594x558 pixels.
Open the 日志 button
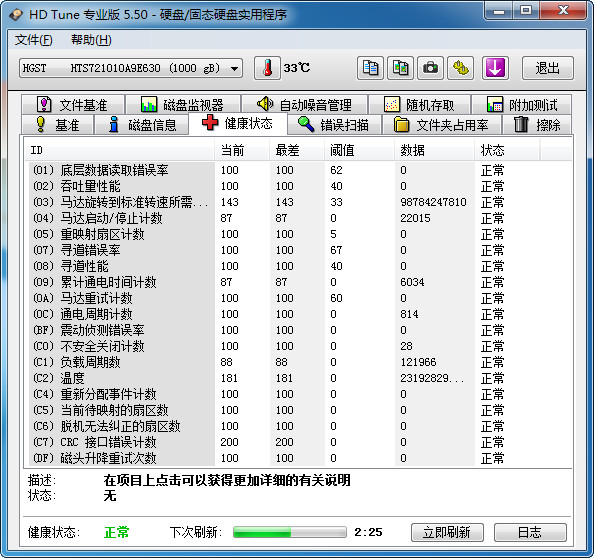530,532
